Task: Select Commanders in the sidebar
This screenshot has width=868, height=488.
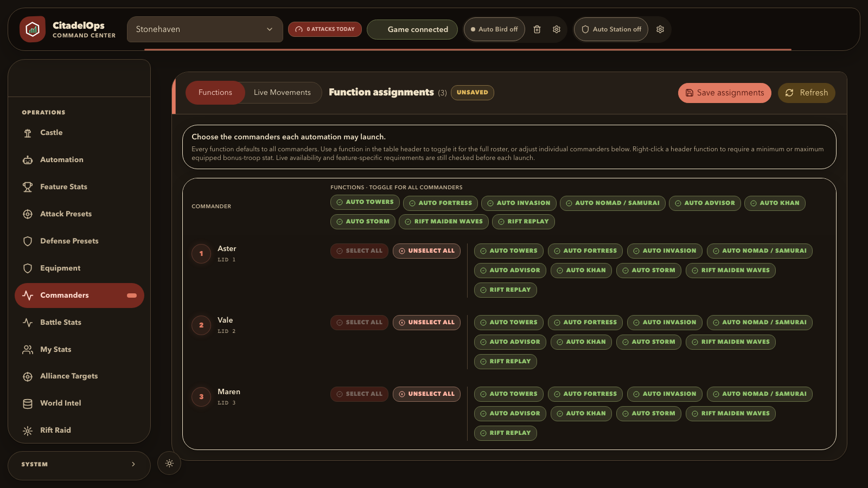Action: (x=79, y=296)
